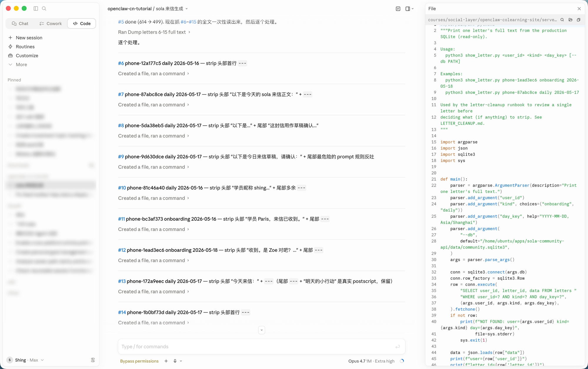Click the file path breadcrumb in File panel
This screenshot has width=588, height=369.
[492, 20]
